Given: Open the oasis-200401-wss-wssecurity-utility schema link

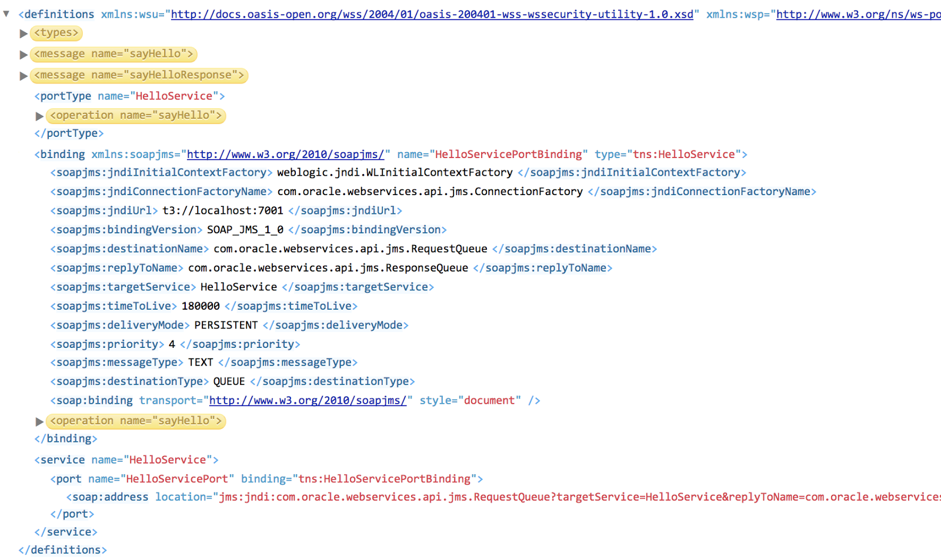Looking at the screenshot, I should 432,14.
